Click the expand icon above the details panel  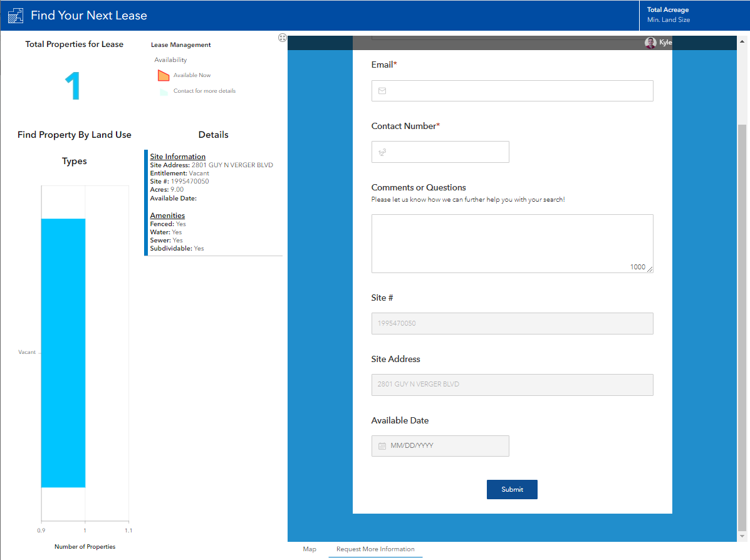tap(282, 38)
